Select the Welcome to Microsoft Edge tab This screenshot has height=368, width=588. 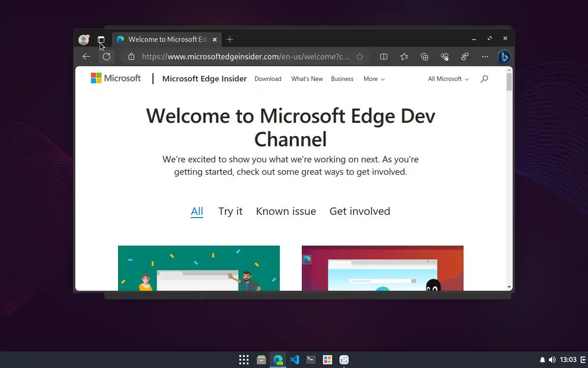coord(167,40)
